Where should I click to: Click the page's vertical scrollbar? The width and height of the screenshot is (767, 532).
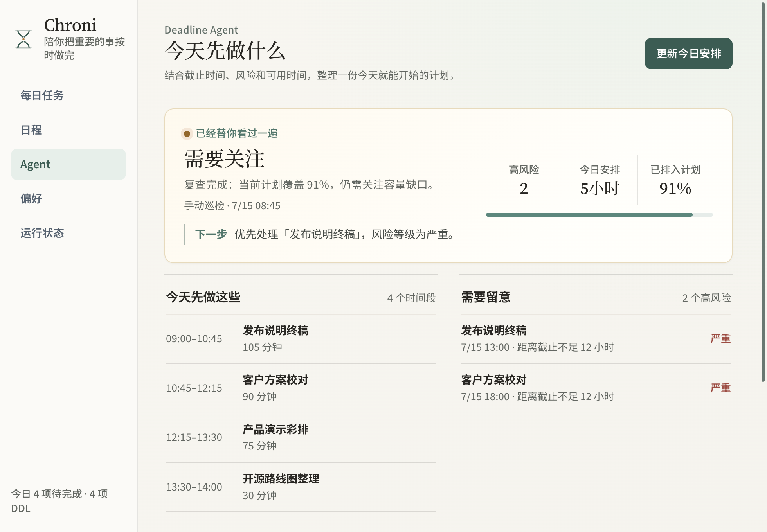click(763, 192)
